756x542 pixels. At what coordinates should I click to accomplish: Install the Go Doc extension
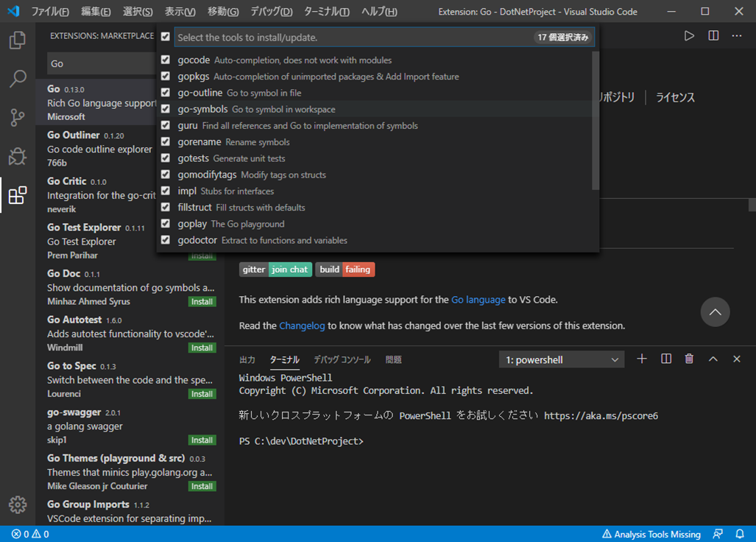pyautogui.click(x=202, y=302)
